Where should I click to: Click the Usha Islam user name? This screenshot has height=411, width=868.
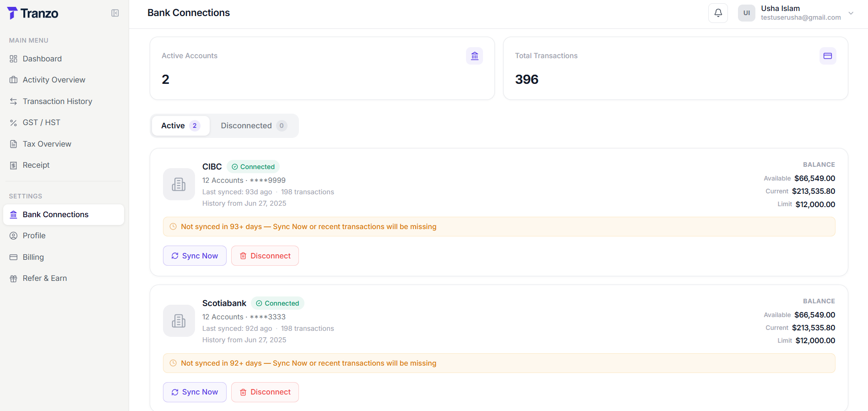click(x=780, y=8)
